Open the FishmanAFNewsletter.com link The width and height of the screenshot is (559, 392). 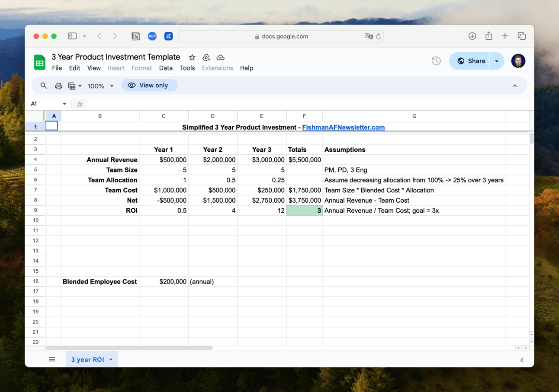[344, 127]
